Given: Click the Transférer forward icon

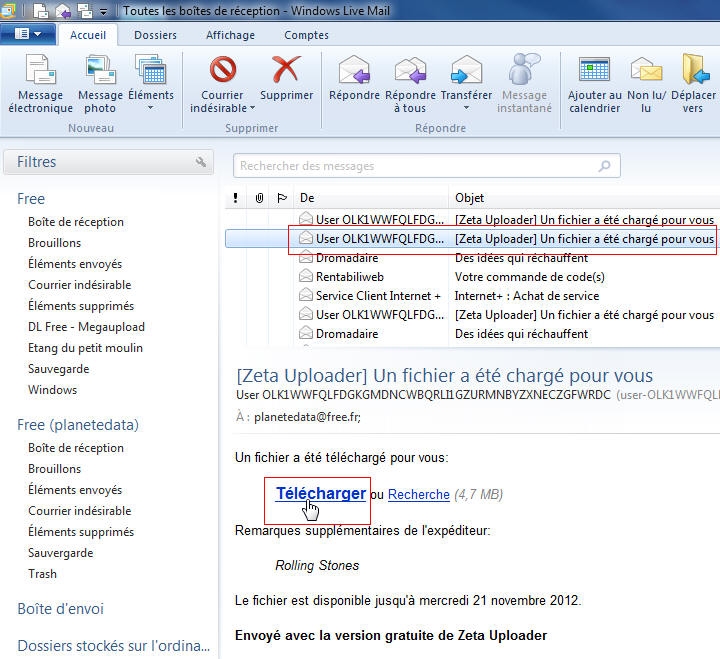Looking at the screenshot, I should [466, 70].
